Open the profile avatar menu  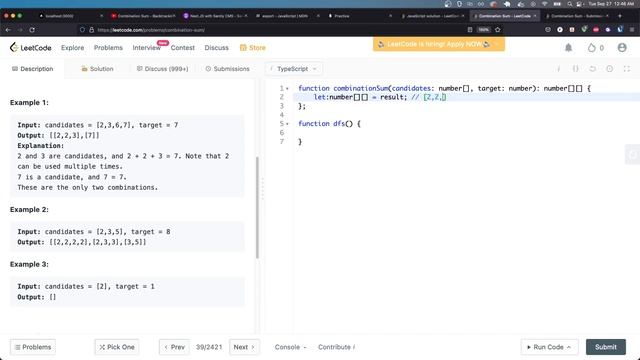point(622,48)
